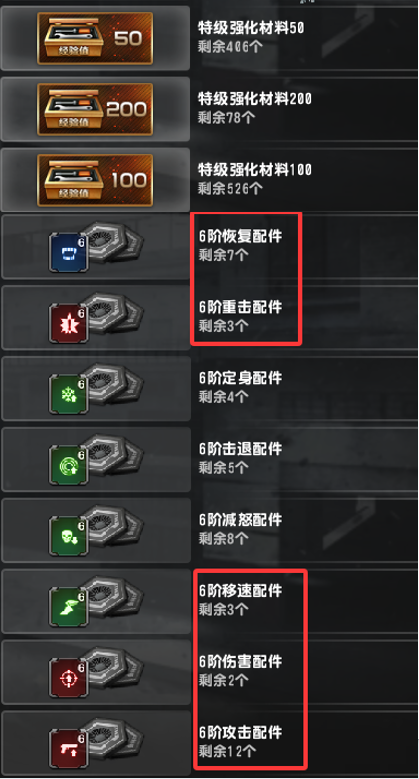Select the 6阶减怒配件 row name
Image resolution: width=419 pixels, height=779 pixels.
coord(241,520)
